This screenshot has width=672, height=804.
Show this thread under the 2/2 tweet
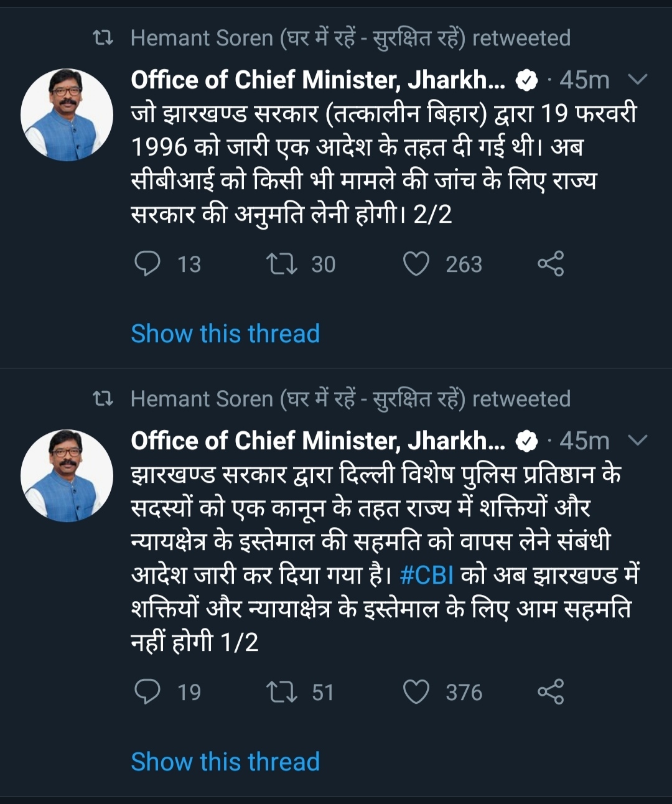(225, 334)
